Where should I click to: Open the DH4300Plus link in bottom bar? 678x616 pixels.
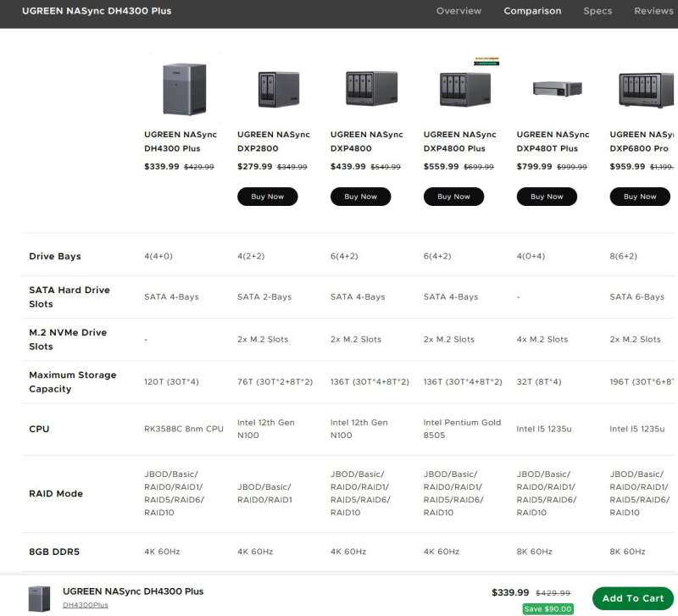86,605
